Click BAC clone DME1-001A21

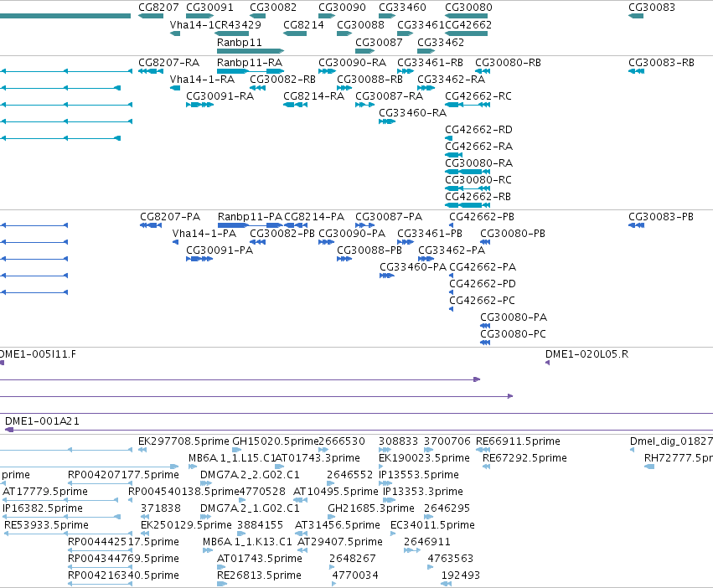tap(42, 421)
